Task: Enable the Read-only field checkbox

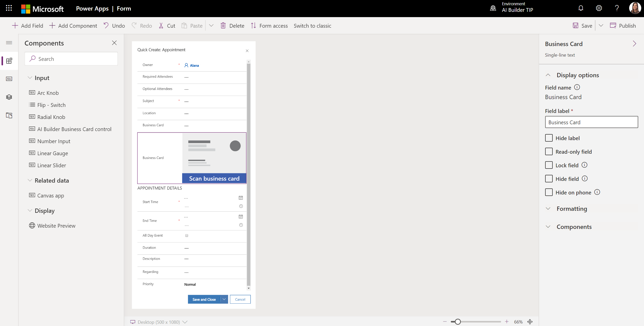Action: [549, 152]
